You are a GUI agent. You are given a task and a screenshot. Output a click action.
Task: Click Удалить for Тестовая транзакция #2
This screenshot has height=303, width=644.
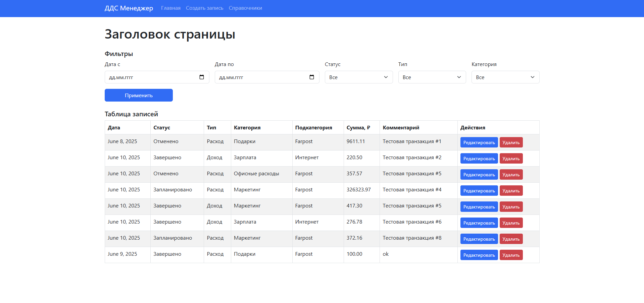pyautogui.click(x=511, y=158)
